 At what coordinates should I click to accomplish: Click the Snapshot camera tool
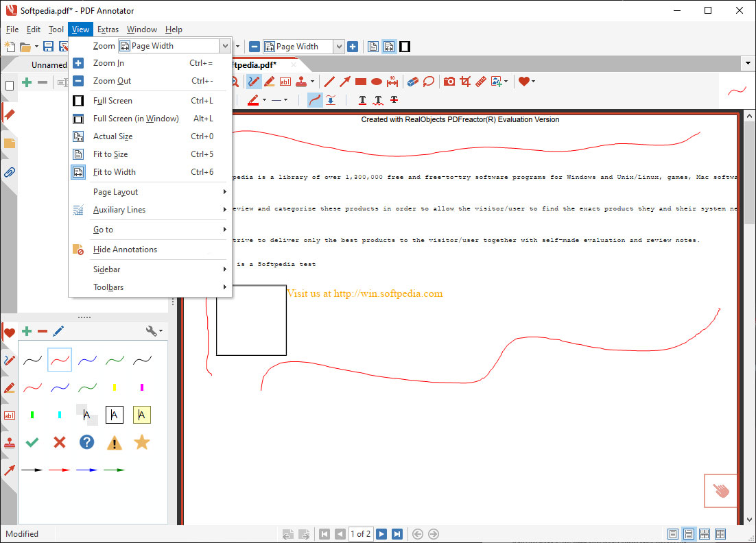point(449,82)
